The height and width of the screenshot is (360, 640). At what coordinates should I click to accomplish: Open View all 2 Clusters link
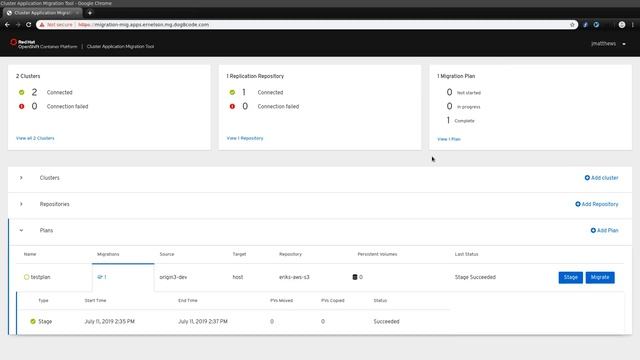(x=35, y=138)
